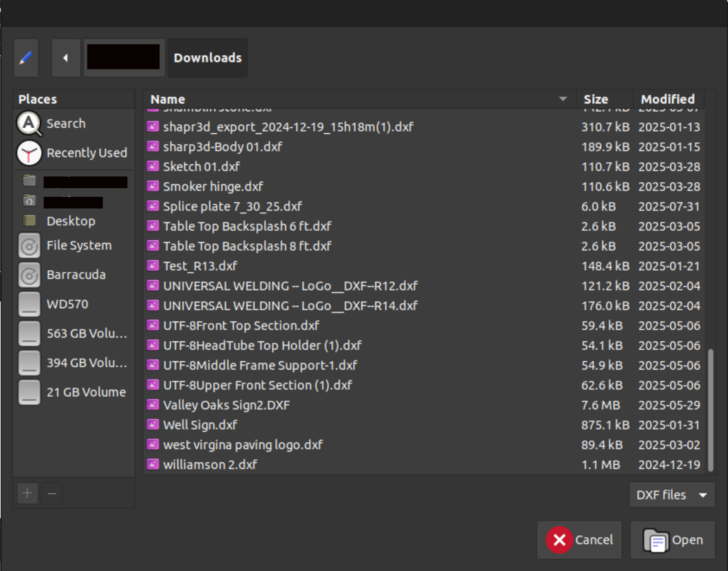
Task: Open the Search place
Action: tap(66, 124)
